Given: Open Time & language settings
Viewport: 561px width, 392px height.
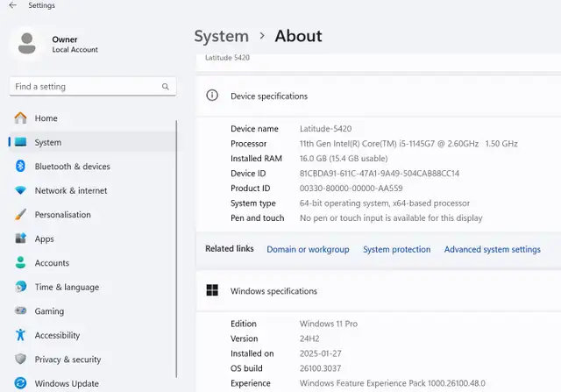Looking at the screenshot, I should 93,287.
